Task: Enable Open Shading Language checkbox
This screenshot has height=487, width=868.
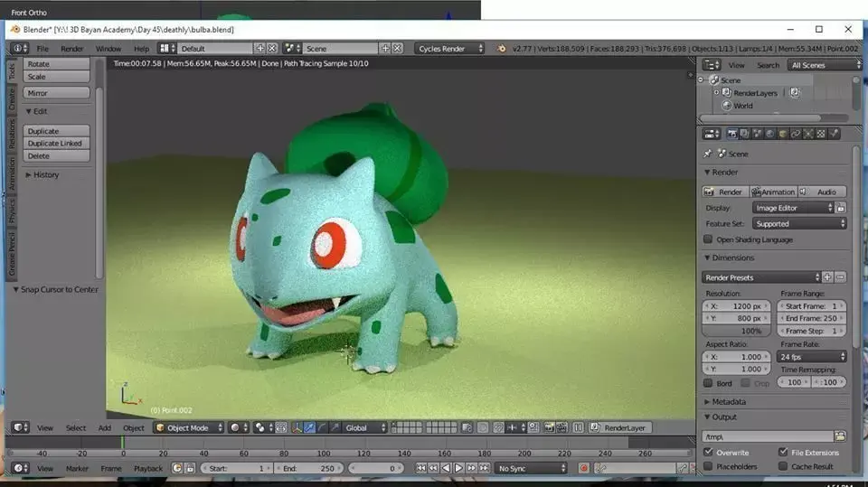Action: [x=708, y=239]
